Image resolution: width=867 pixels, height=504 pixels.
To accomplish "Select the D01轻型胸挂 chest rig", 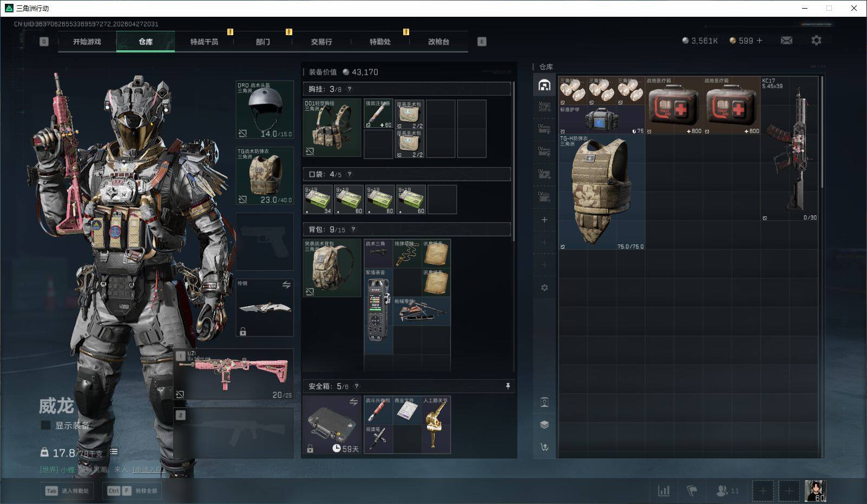I will [x=332, y=128].
